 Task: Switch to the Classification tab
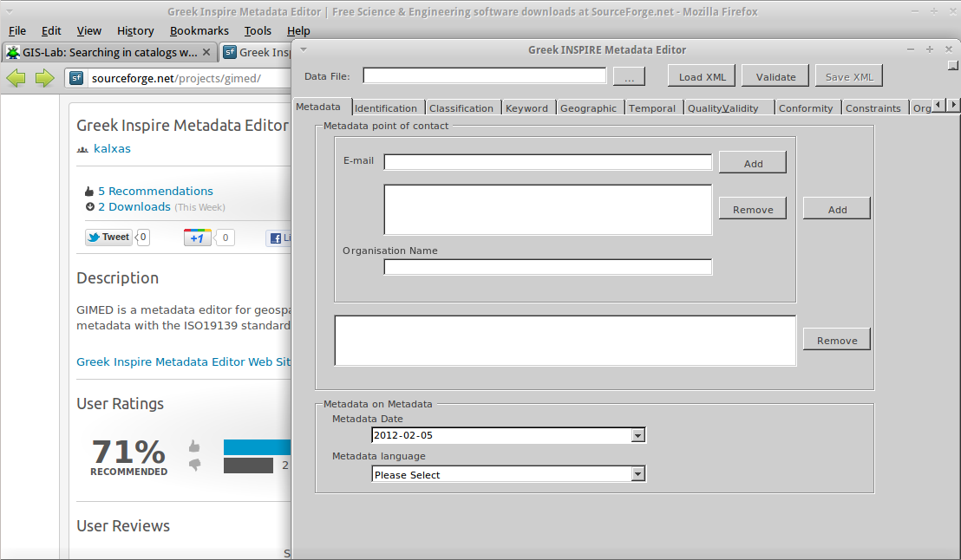coord(461,107)
